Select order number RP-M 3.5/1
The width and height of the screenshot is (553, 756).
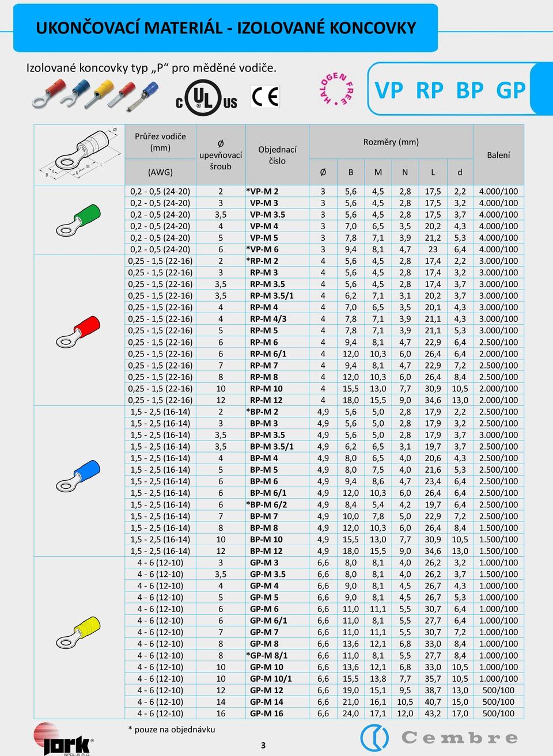click(x=271, y=295)
